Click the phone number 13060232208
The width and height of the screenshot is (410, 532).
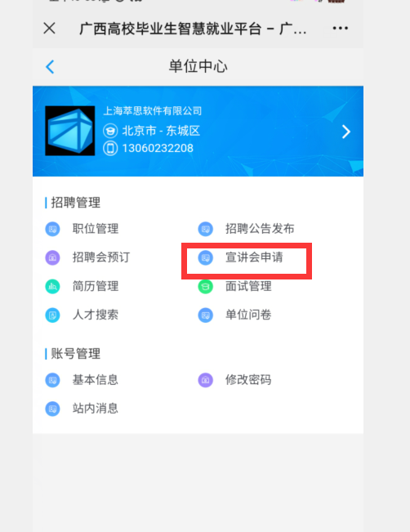(x=158, y=148)
